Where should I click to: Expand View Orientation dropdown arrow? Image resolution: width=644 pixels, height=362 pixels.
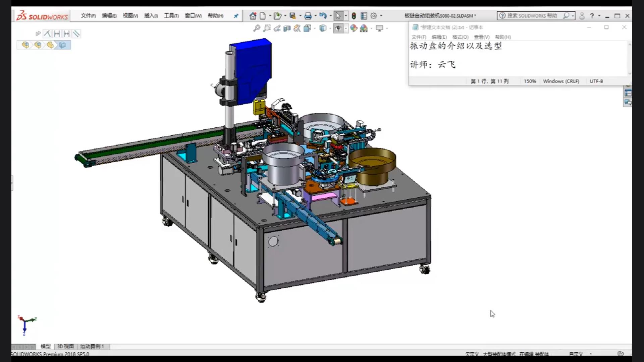(x=315, y=28)
